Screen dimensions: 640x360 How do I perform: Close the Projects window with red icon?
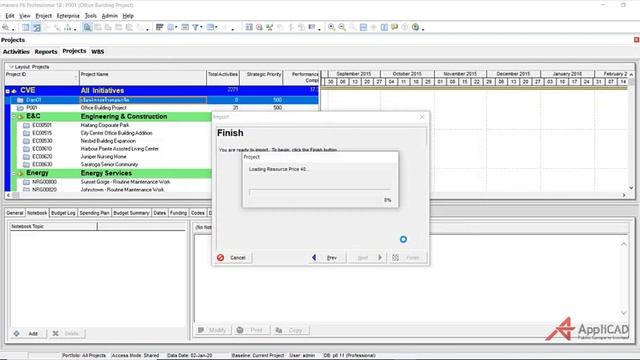[636, 40]
